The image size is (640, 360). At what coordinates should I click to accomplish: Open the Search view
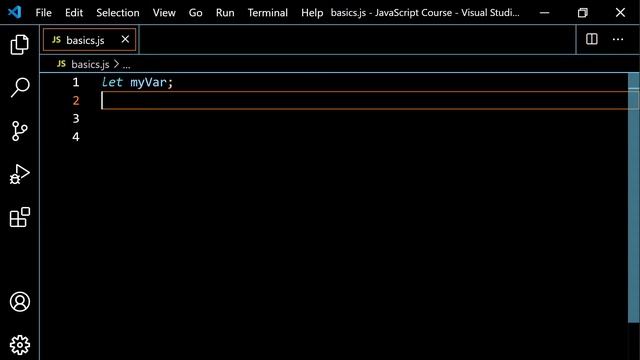pos(19,87)
